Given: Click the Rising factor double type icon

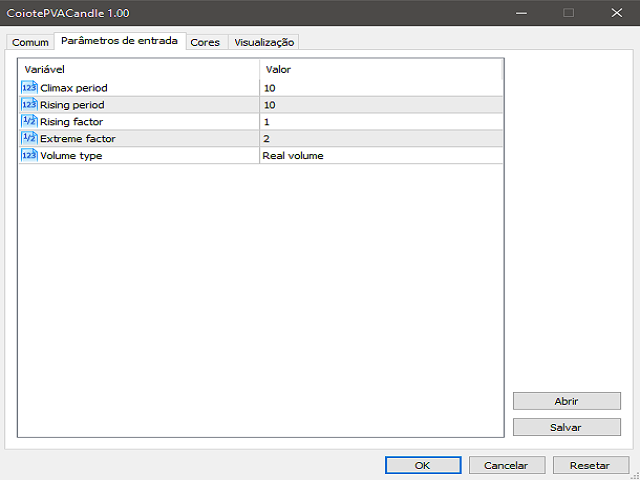Looking at the screenshot, I should [28, 122].
